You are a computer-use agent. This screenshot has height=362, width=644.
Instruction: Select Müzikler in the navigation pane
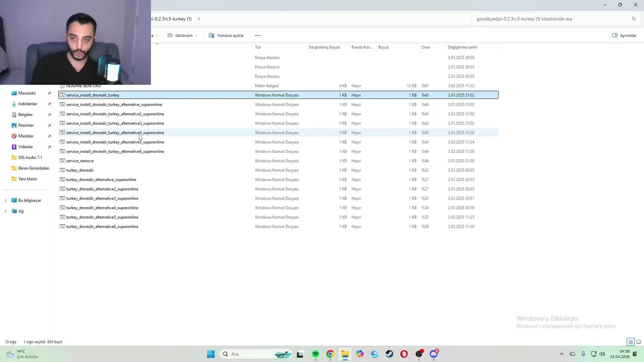(x=26, y=136)
